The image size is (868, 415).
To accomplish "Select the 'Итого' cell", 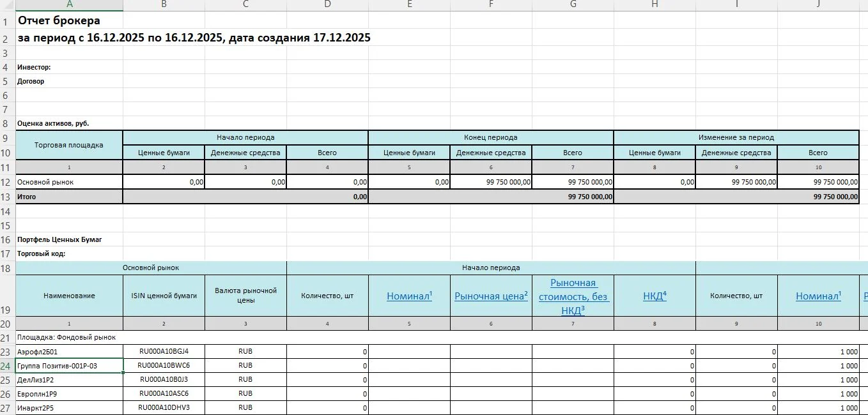I will [69, 197].
